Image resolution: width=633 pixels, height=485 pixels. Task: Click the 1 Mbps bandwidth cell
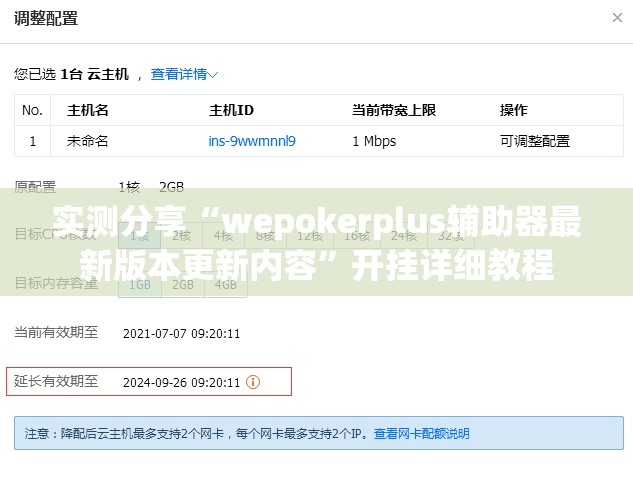[x=374, y=141]
